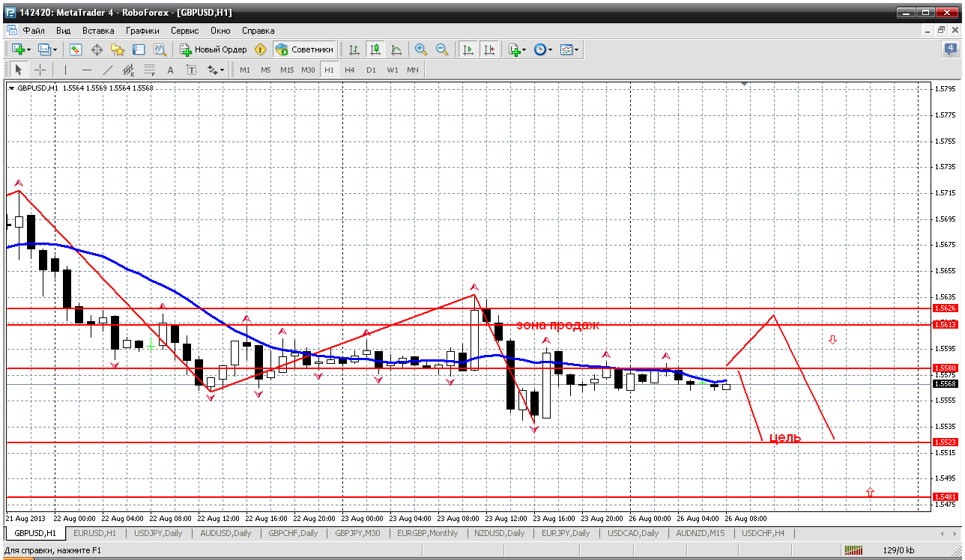
Task: Switch to the AUDNZD,M15 chart tab
Action: click(700, 533)
